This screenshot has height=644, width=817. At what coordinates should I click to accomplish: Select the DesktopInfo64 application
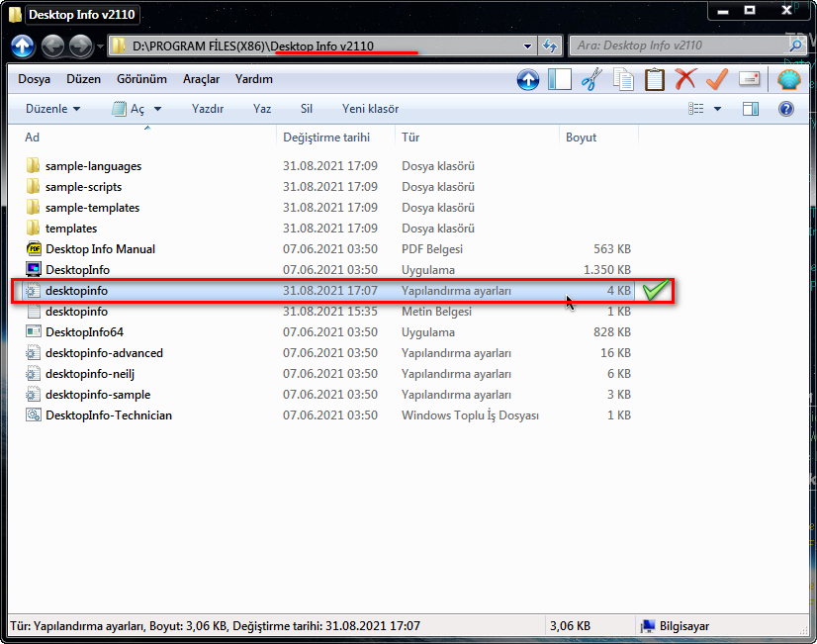[x=328, y=332]
